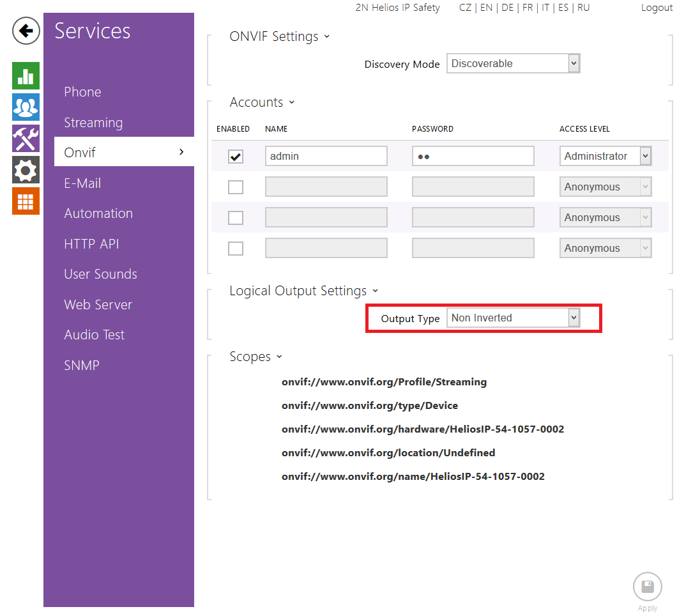
Task: Switch language to DE
Action: 507,8
